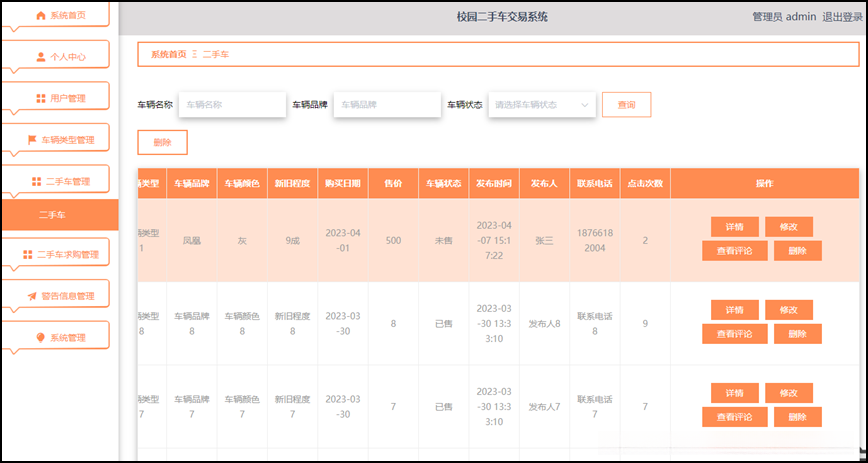Click the grid icon beside 二手车管理
Screen dimensions: 868x463
point(37,181)
